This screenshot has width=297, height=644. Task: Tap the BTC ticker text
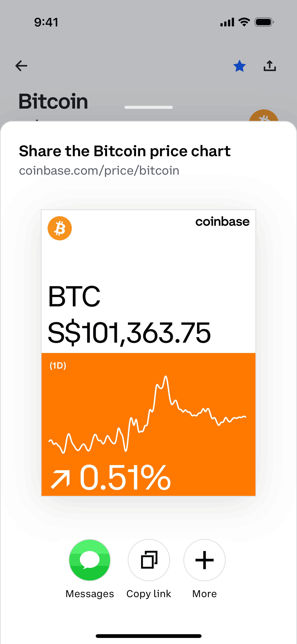74,297
